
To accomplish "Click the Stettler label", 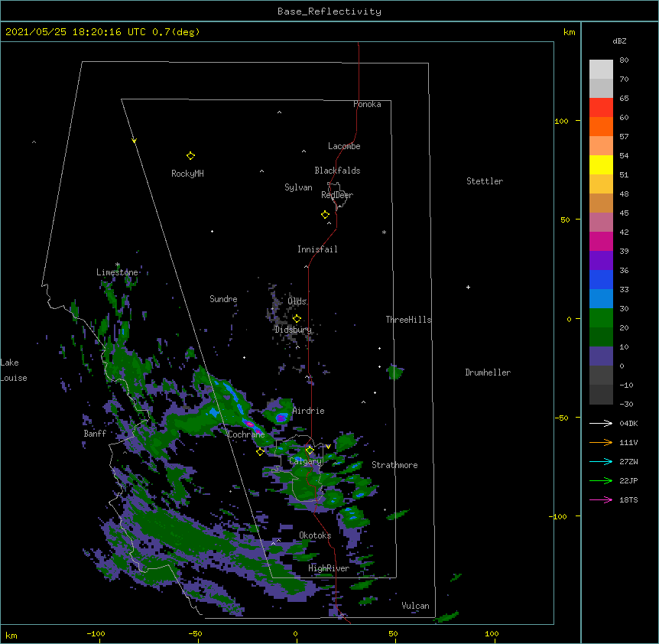I will pos(485,181).
